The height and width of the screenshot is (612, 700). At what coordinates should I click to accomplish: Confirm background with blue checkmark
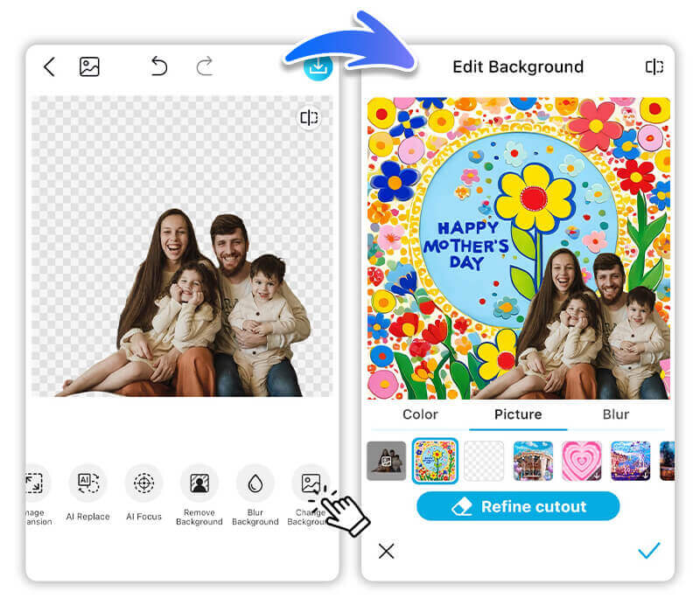coord(648,551)
